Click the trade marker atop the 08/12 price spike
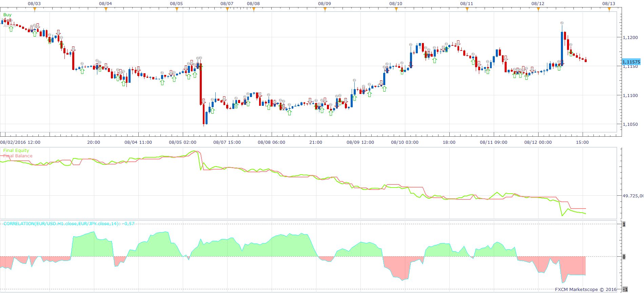This screenshot has width=644, height=293. pyautogui.click(x=562, y=23)
